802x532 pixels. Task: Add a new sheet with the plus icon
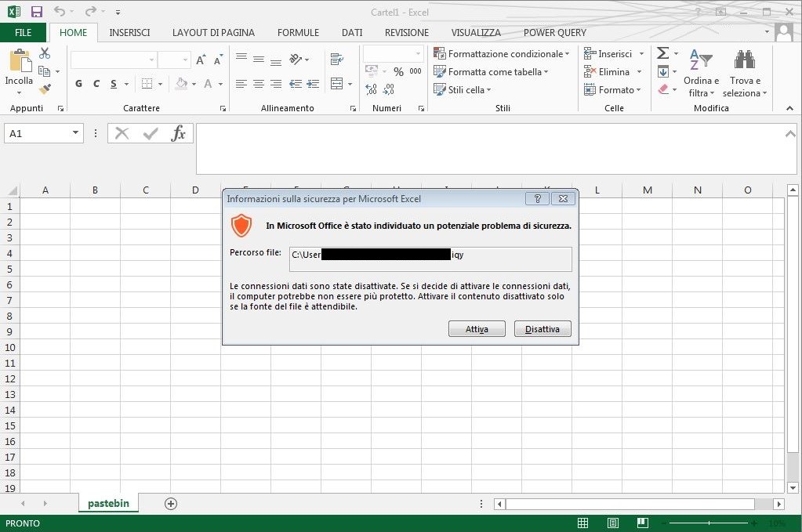[x=171, y=504]
